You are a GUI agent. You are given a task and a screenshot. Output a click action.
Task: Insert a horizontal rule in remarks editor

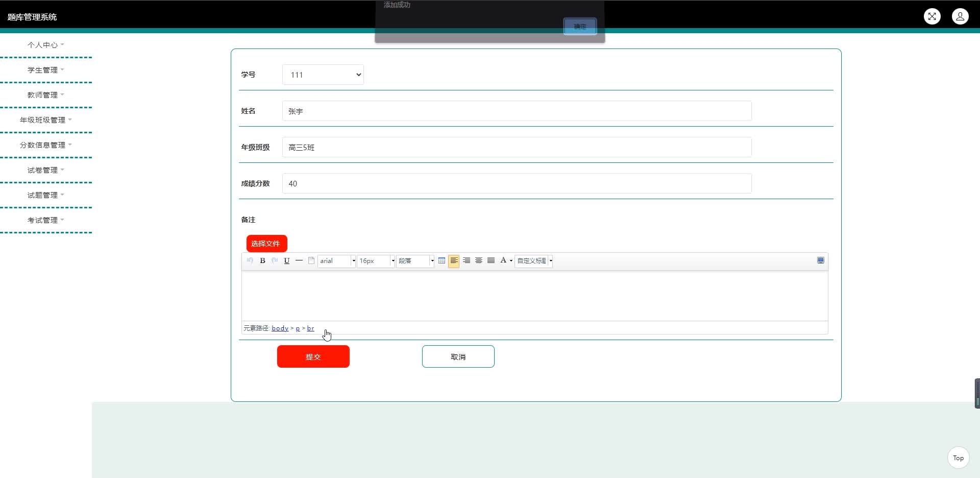pyautogui.click(x=299, y=261)
